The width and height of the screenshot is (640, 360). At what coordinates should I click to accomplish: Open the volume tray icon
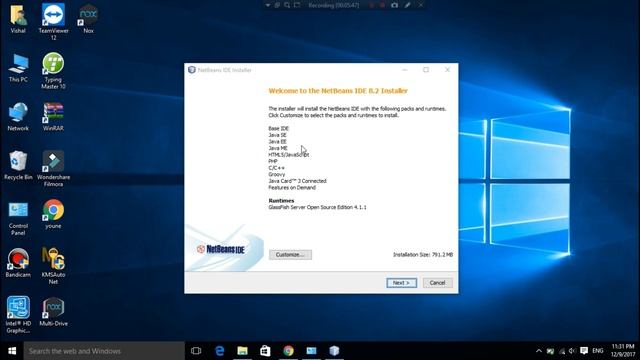click(x=572, y=351)
